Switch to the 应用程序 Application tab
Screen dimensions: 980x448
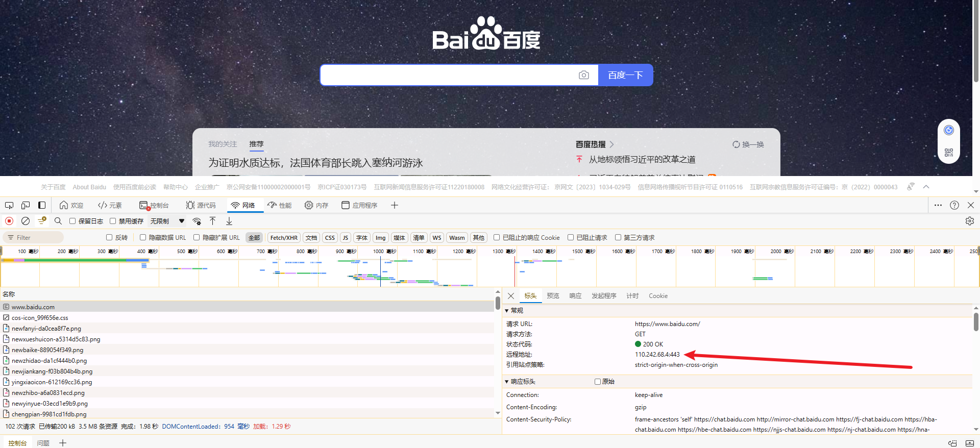point(359,205)
